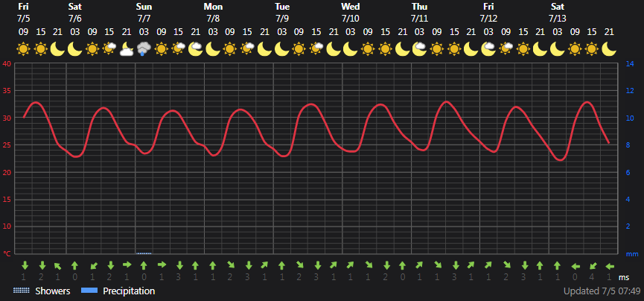Select the down-right wind arrow for Mon 7/8 at 09
This screenshot has width=644, height=301.
tap(231, 265)
